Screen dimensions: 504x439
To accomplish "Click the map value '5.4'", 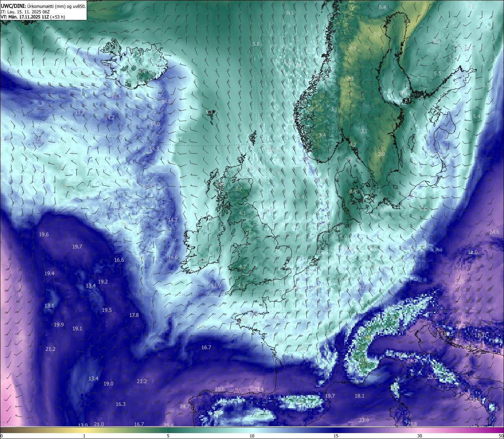I will (x=476, y=117).
